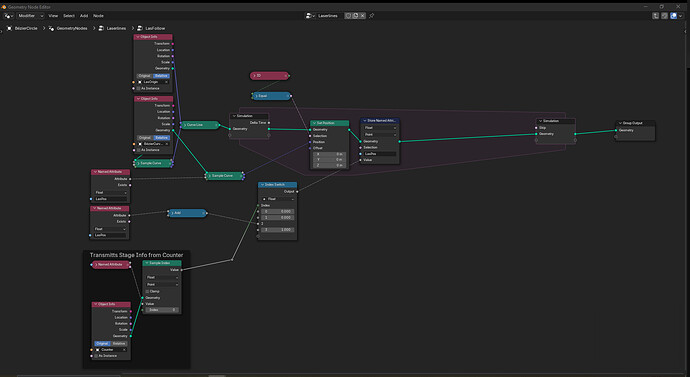This screenshot has height=377, width=690.
Task: Click the BézierCircle breadcrumb object icon
Action: pyautogui.click(x=10, y=28)
